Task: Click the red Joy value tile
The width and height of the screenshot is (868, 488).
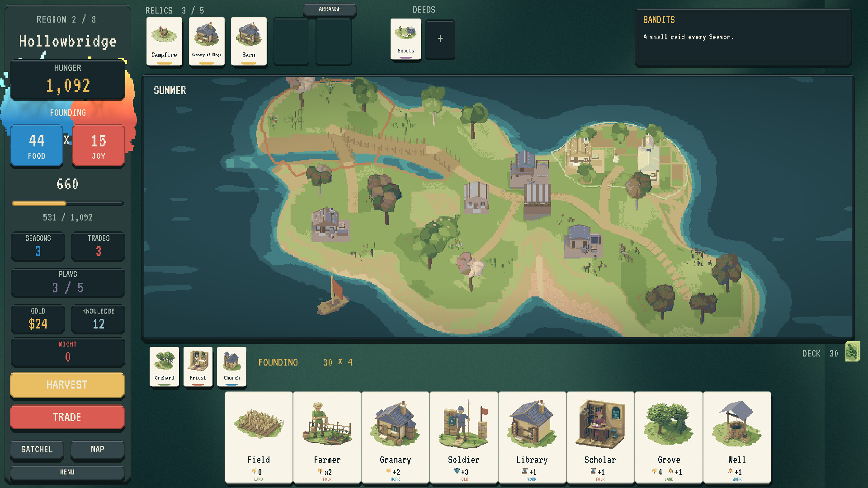Action: [x=98, y=146]
